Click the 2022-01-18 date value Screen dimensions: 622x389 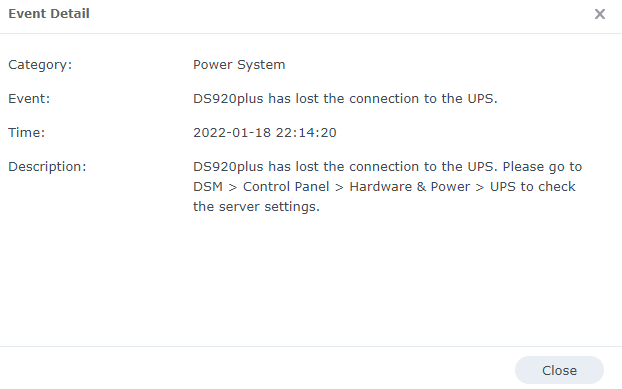coord(232,132)
